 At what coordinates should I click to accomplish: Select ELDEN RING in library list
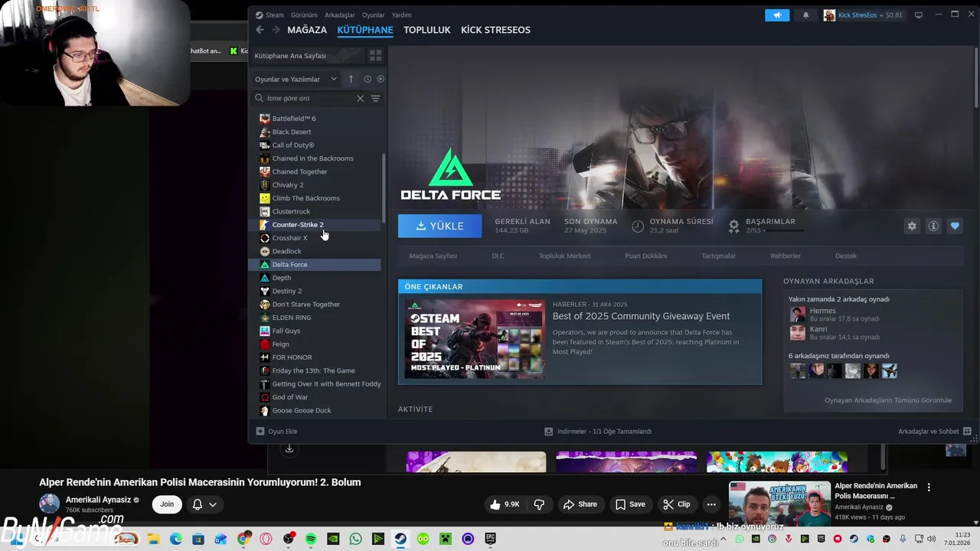(315, 318)
